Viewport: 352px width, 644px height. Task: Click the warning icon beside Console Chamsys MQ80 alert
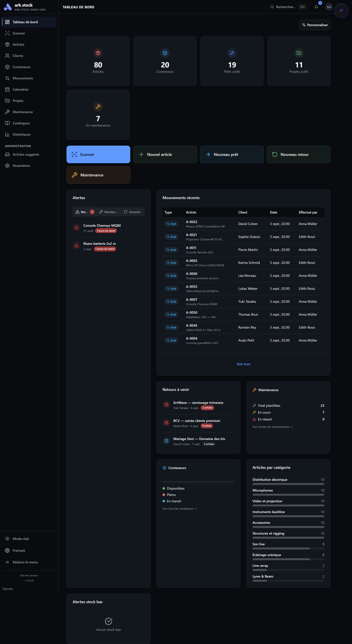[77, 227]
